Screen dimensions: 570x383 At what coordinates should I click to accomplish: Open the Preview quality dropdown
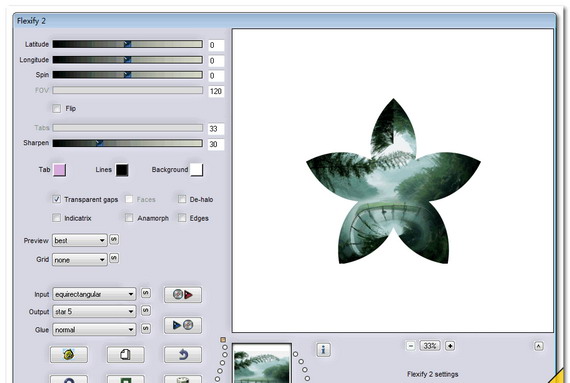click(80, 241)
